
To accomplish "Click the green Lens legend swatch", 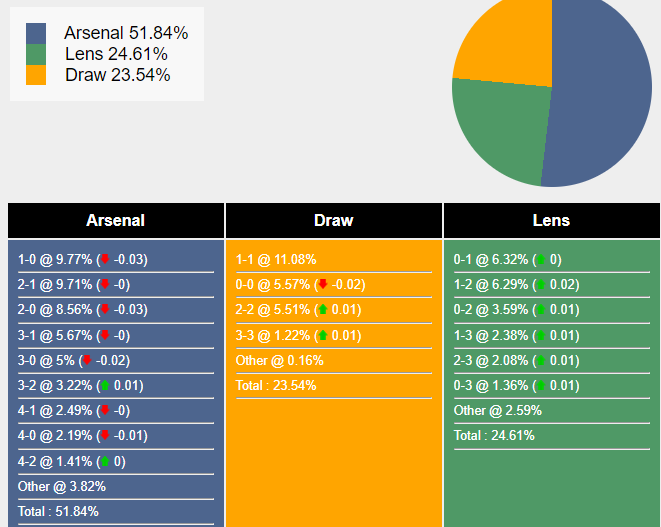I will [36, 54].
